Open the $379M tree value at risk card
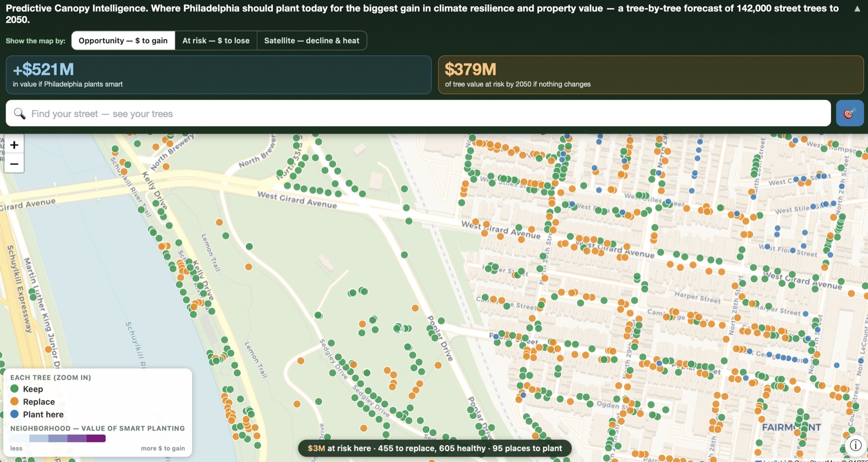 tap(651, 75)
